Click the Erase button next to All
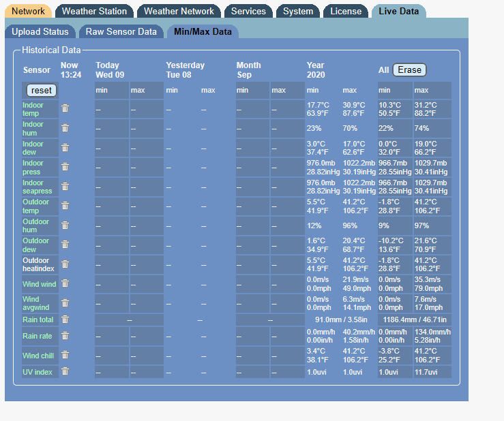The height and width of the screenshot is (421, 504). click(409, 69)
